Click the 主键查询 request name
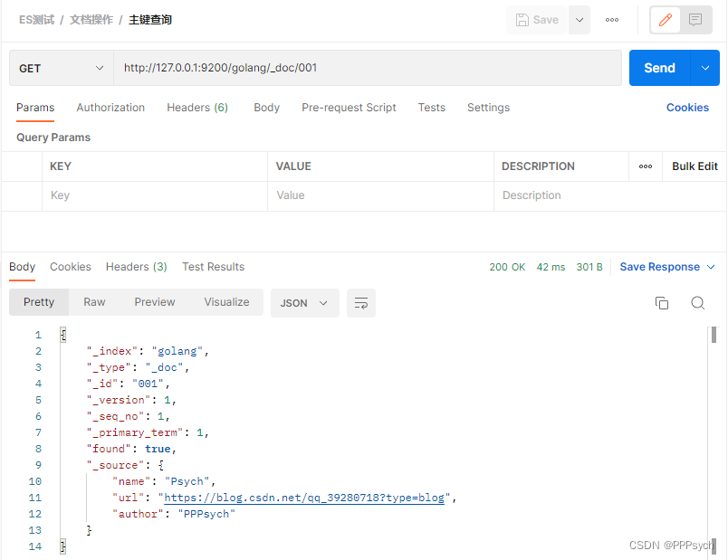728x560 pixels. 150,20
